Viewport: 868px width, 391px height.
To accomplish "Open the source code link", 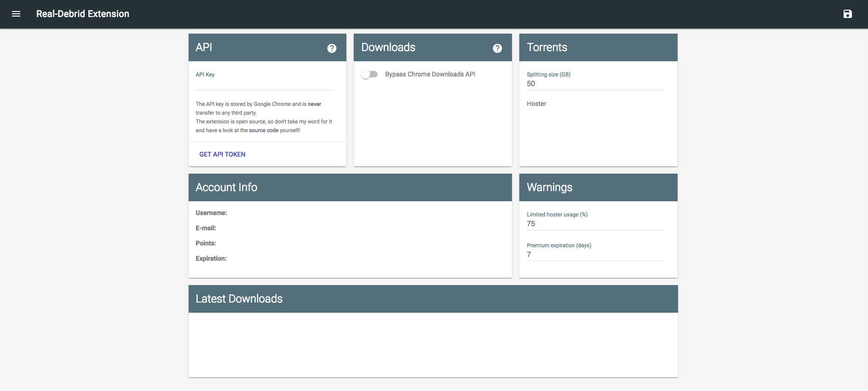I will pyautogui.click(x=264, y=130).
